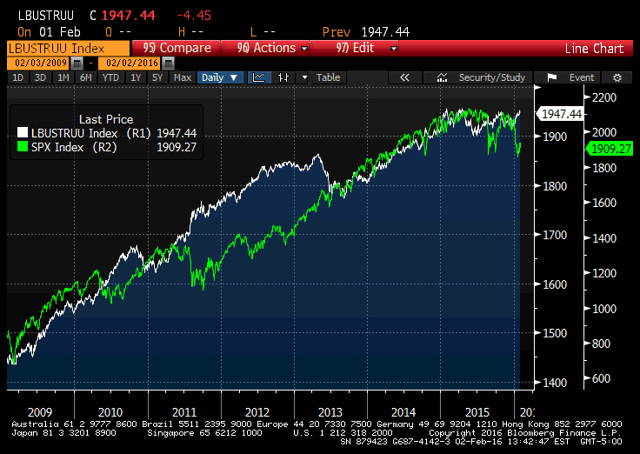Select the 1D time range
Viewport: 640px width, 454px height.
(18, 78)
